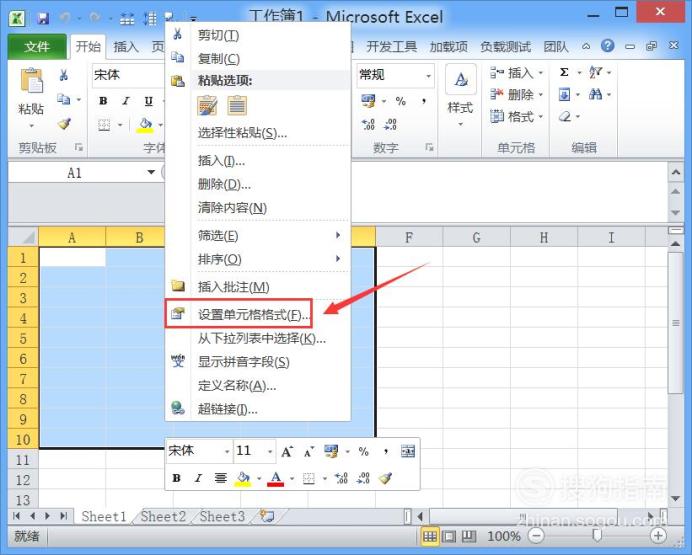Click the zoom in plus button
The height and width of the screenshot is (555, 692).
(658, 536)
